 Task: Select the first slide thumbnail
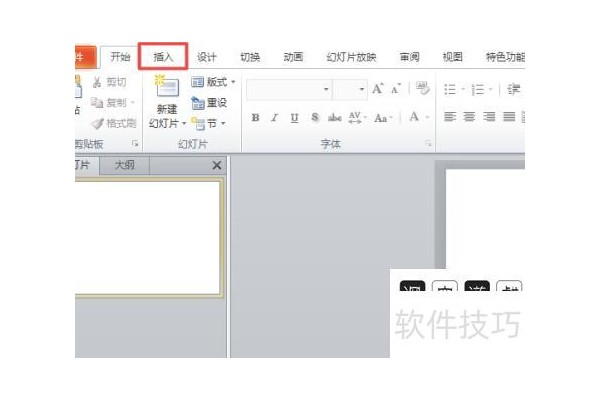tap(148, 237)
